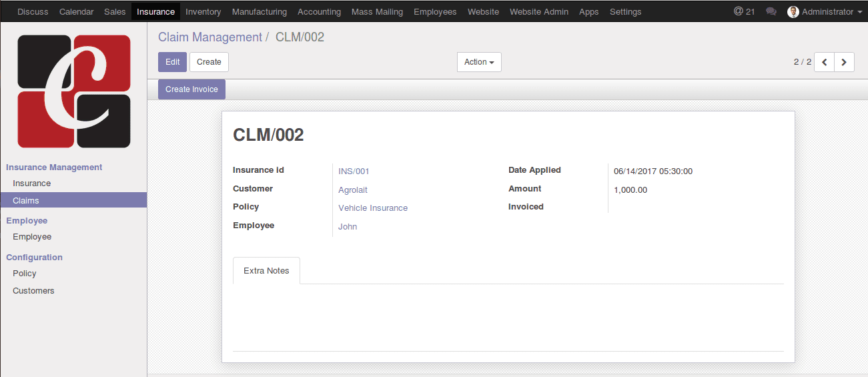868x377 pixels.
Task: Open Customers in the sidebar
Action: pos(73,291)
